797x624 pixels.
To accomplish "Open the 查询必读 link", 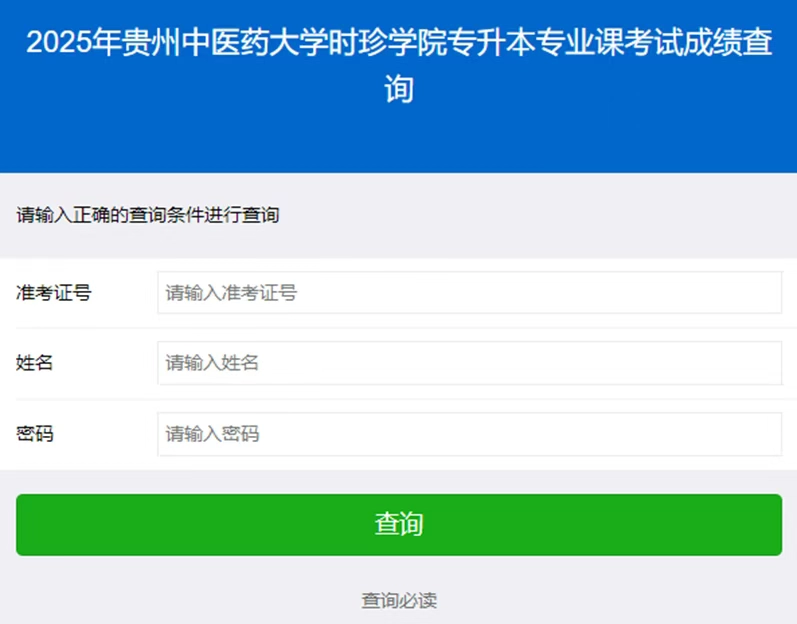I will pyautogui.click(x=399, y=601).
